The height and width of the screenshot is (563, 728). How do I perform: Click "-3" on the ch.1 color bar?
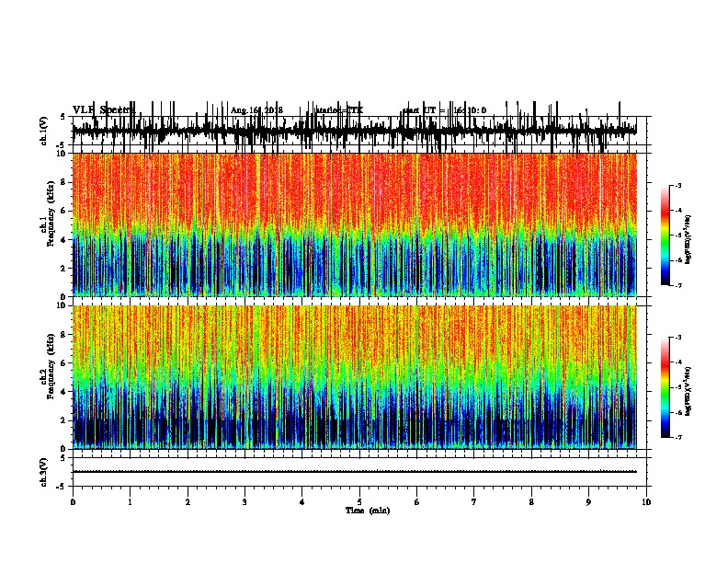pos(677,185)
